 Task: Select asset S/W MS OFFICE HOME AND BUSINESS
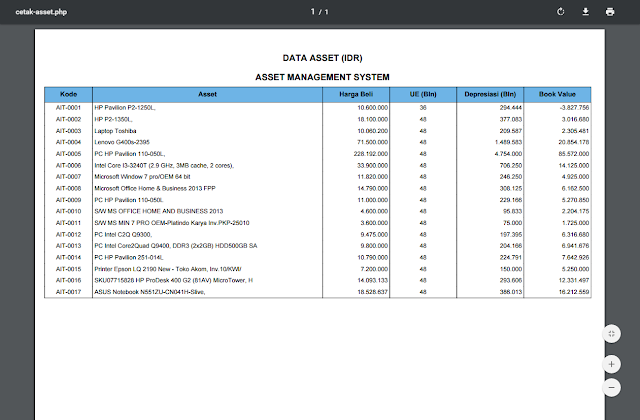[159, 211]
